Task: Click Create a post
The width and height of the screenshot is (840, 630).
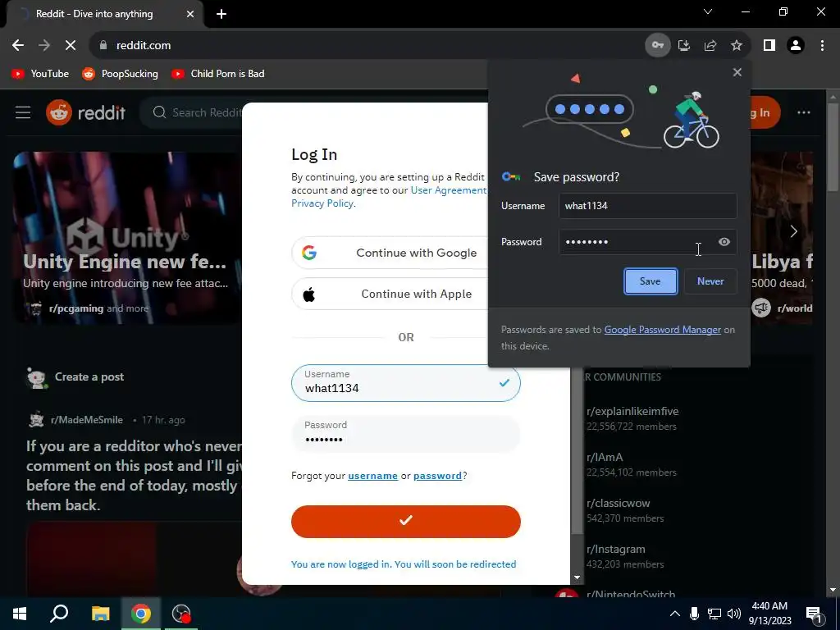Action: (89, 377)
